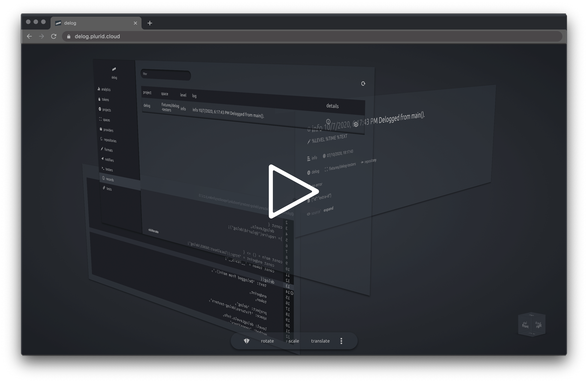Click the obliterate button

coord(153,231)
